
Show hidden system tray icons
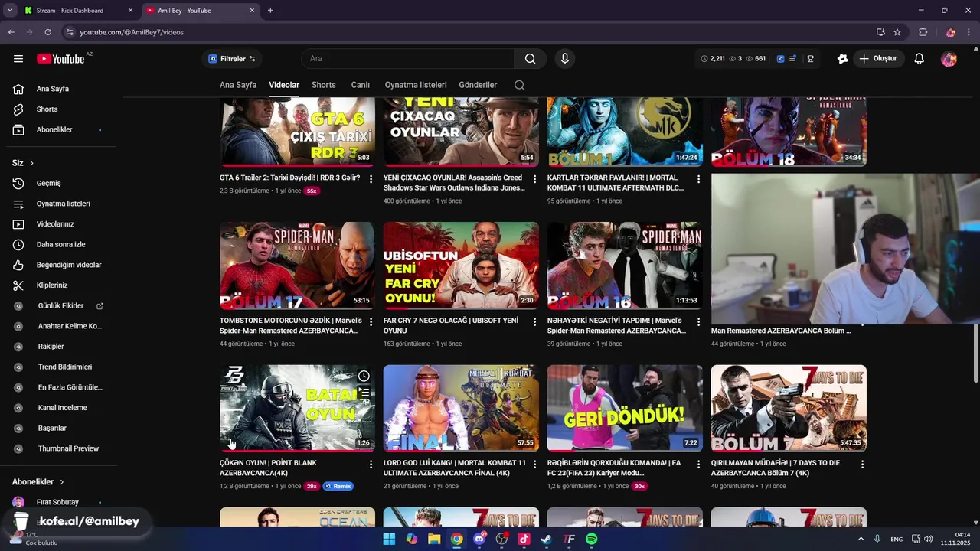861,539
